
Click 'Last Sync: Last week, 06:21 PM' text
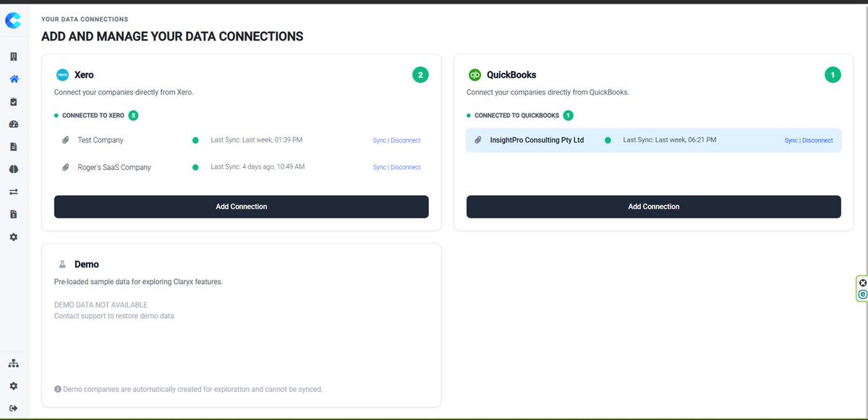pyautogui.click(x=670, y=140)
